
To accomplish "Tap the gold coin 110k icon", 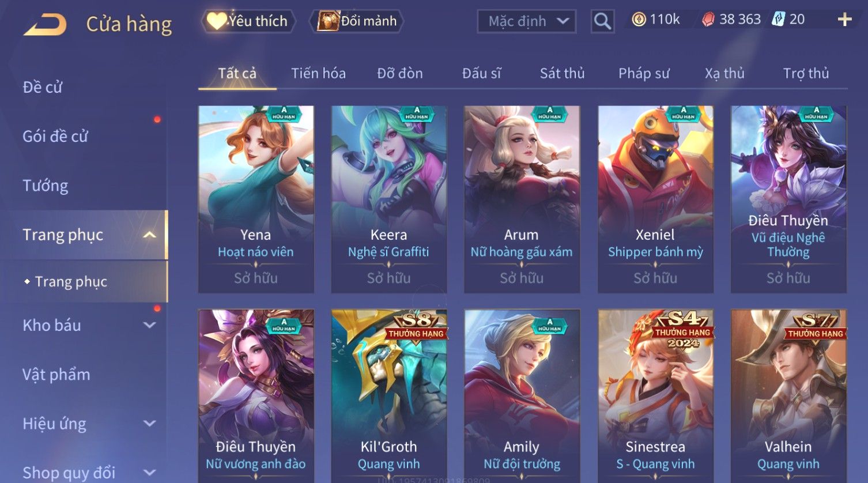I will [x=639, y=20].
